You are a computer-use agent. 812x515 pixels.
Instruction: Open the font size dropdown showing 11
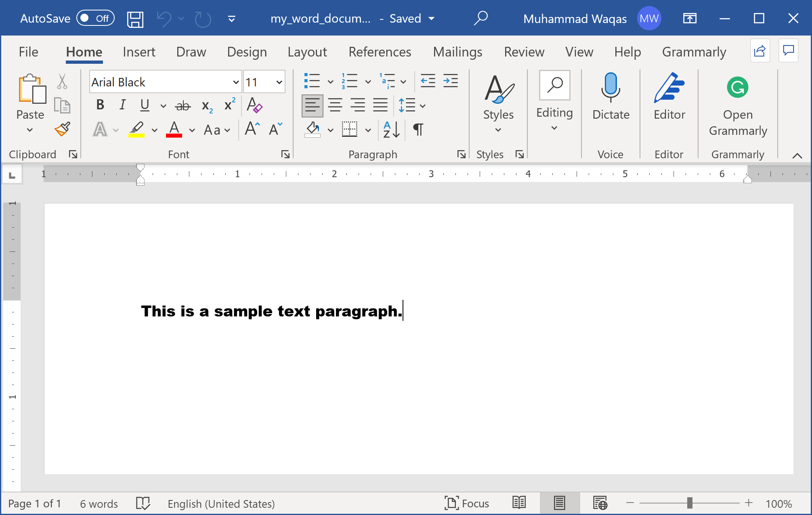[279, 82]
